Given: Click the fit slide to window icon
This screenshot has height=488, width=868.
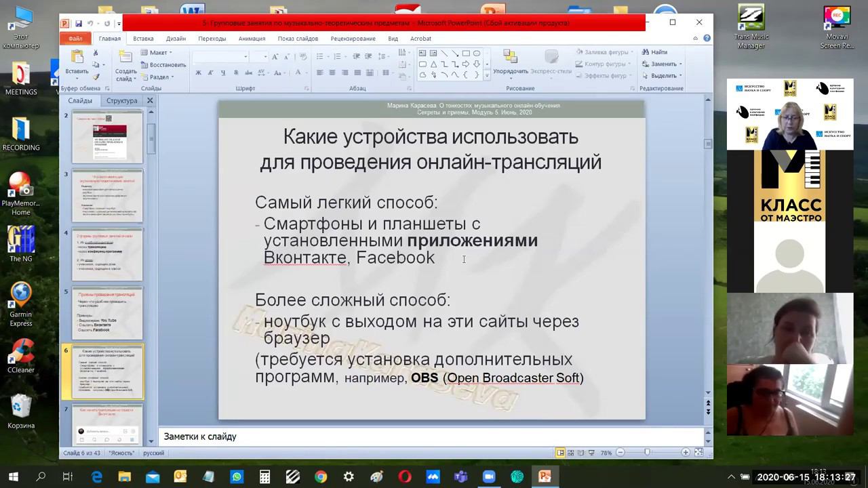Looking at the screenshot, I should (x=698, y=452).
